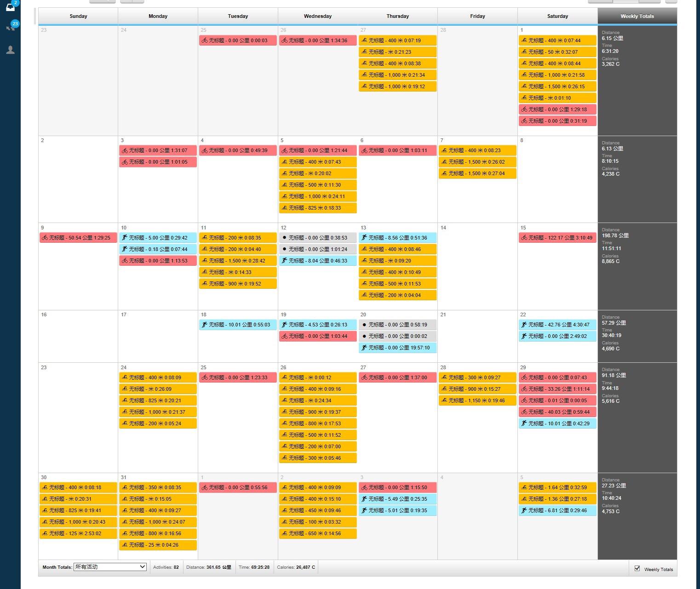Open the 900 米 0:19:52 swim activity
The image size is (700, 589).
238,284
